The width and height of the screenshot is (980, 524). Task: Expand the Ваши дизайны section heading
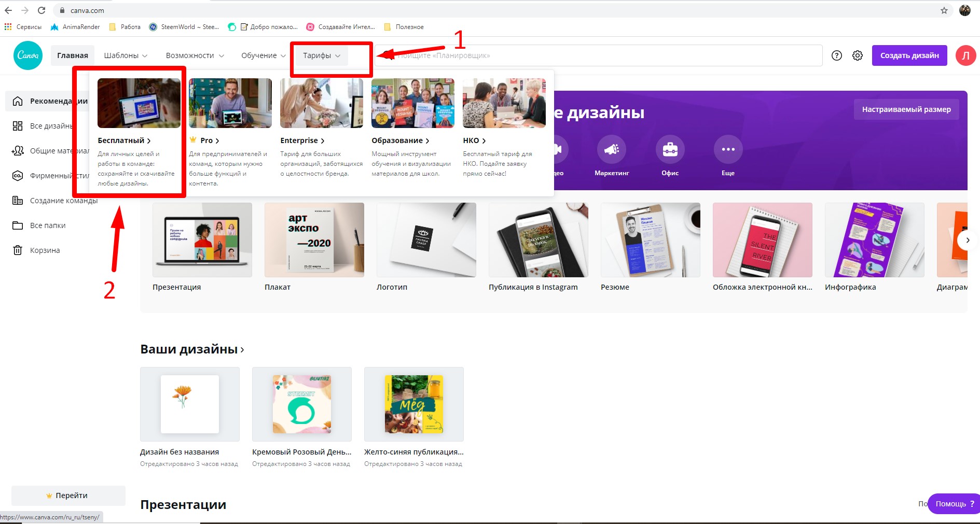[x=192, y=349]
